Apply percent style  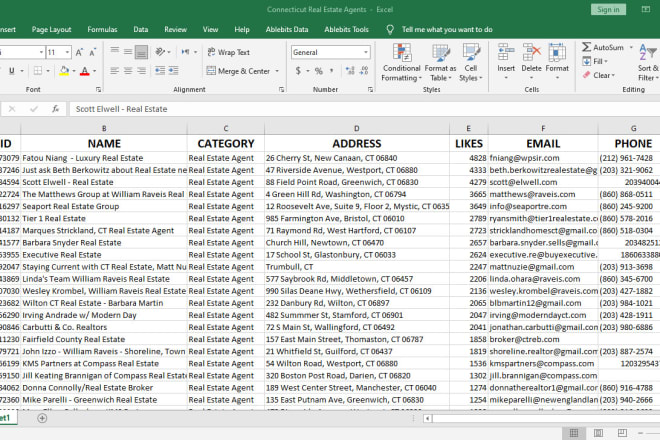point(319,71)
